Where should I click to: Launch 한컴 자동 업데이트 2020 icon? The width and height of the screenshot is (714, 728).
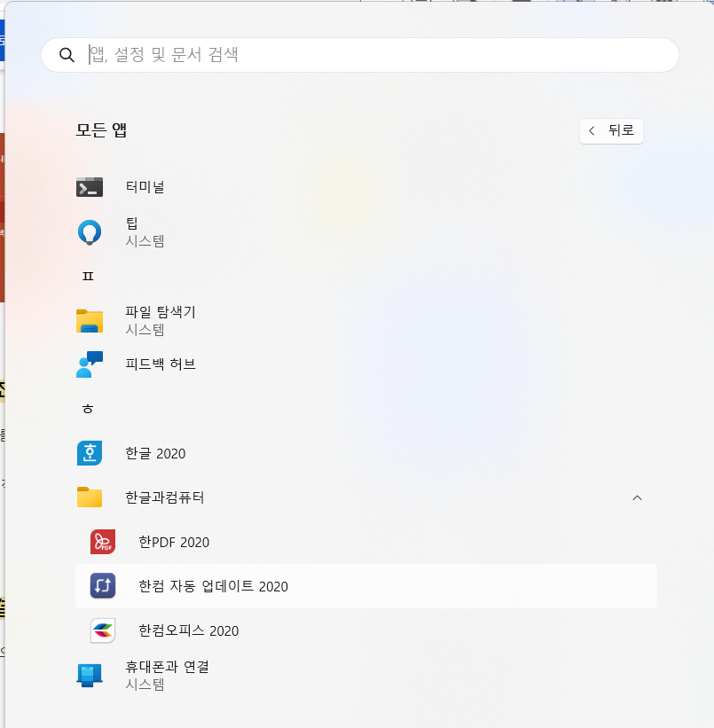pos(103,586)
